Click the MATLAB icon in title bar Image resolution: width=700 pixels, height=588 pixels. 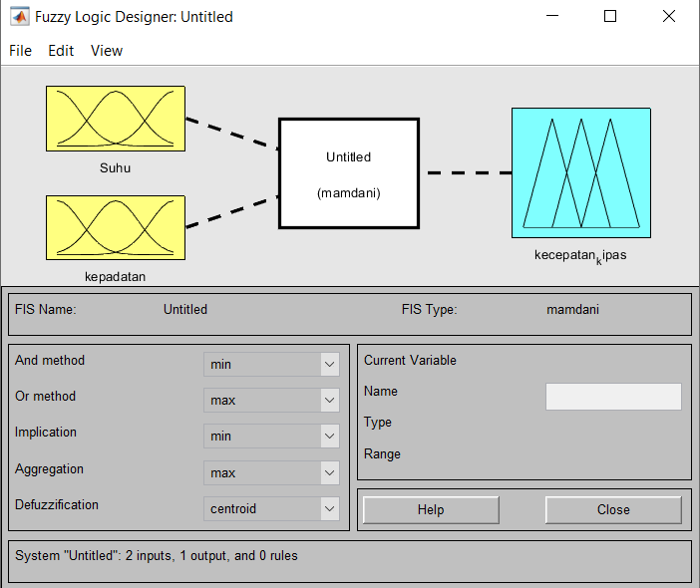pos(20,17)
